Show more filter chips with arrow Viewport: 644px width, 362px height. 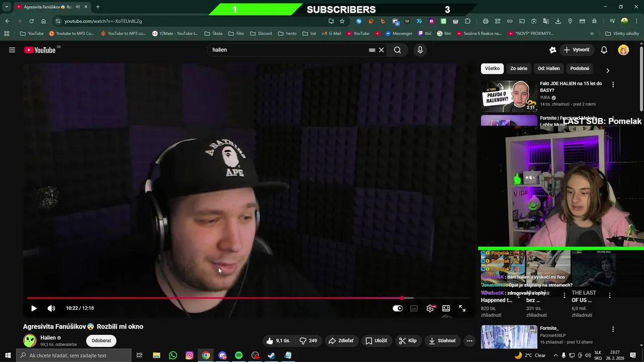click(x=607, y=70)
